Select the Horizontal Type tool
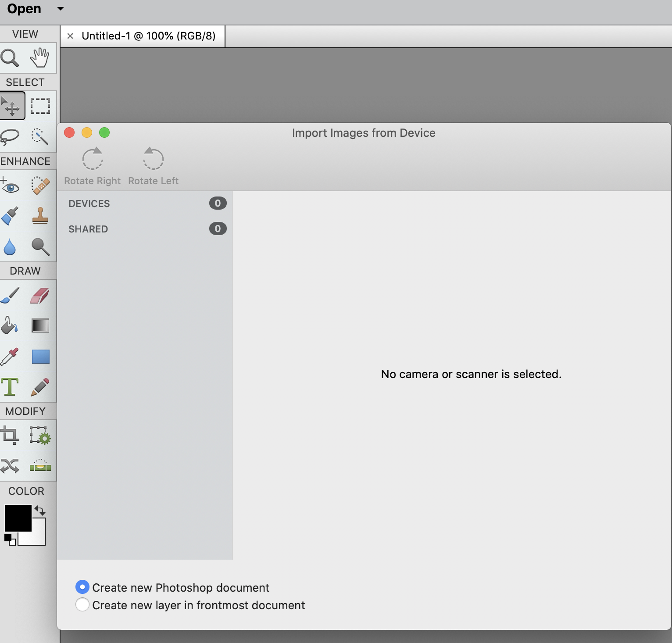672x643 pixels. tap(10, 387)
